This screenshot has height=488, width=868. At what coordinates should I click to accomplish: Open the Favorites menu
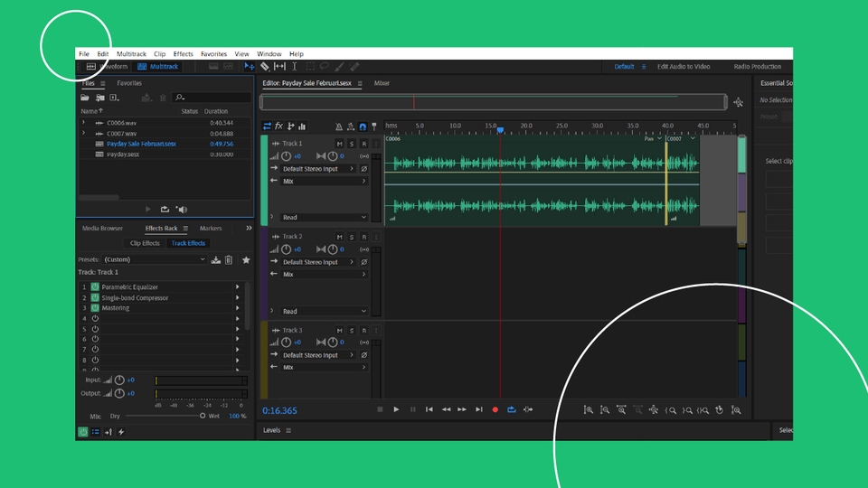click(x=213, y=54)
